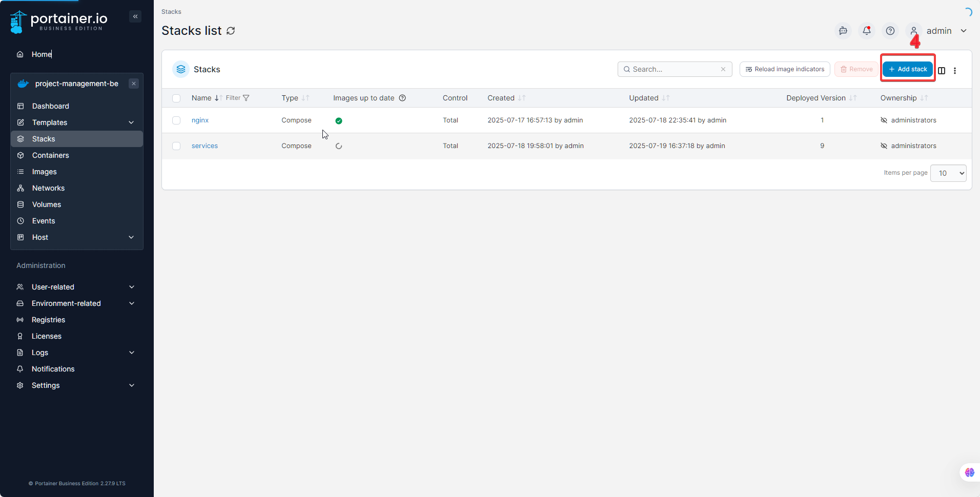Open Registries in the Administration menu
This screenshot has height=497, width=980.
pos(48,320)
